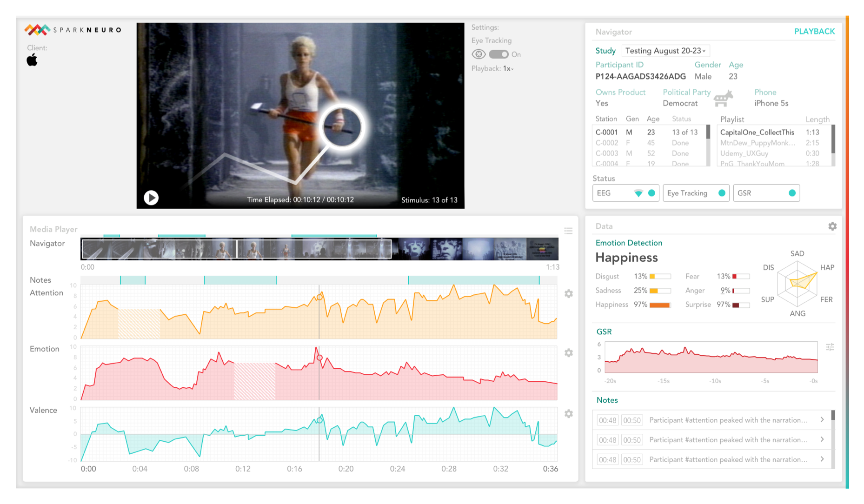This screenshot has height=504, width=864.
Task: Click the navigator filmstrip selection window
Action: 237,249
